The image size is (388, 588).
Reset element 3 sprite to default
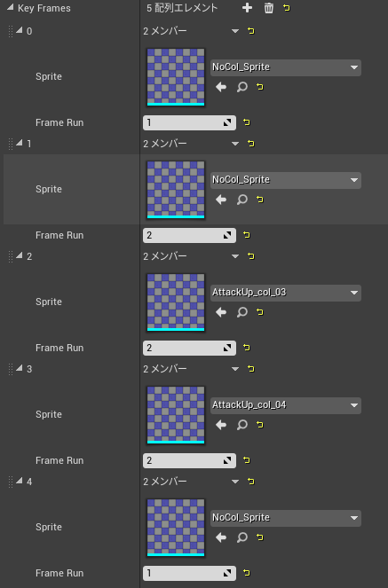(x=259, y=425)
